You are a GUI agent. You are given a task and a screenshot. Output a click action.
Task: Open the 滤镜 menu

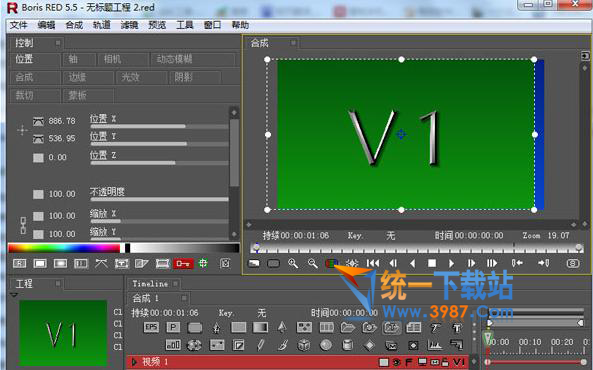[129, 25]
